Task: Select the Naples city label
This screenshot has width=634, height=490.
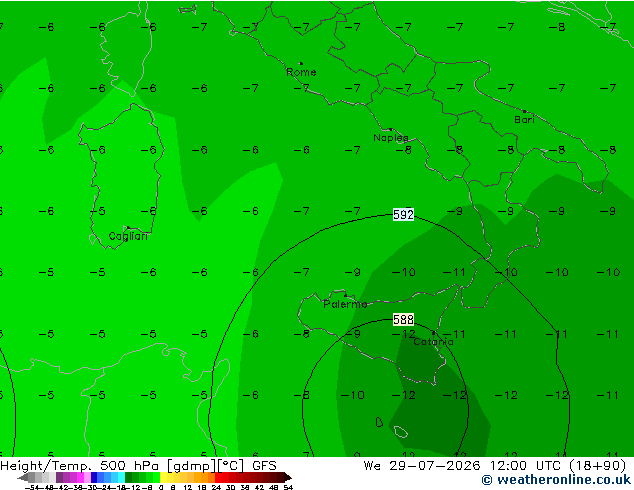Action: [x=391, y=138]
